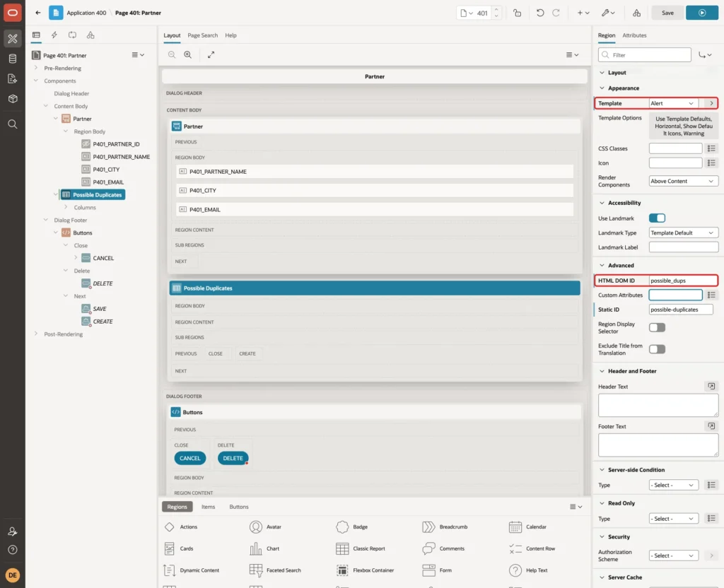Switch to Items gallery tab
The height and width of the screenshot is (588, 724).
tap(209, 507)
